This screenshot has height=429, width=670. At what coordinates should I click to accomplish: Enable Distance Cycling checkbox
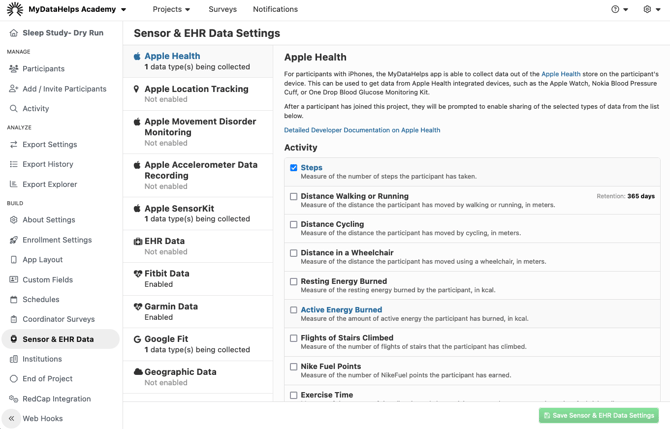pos(294,225)
